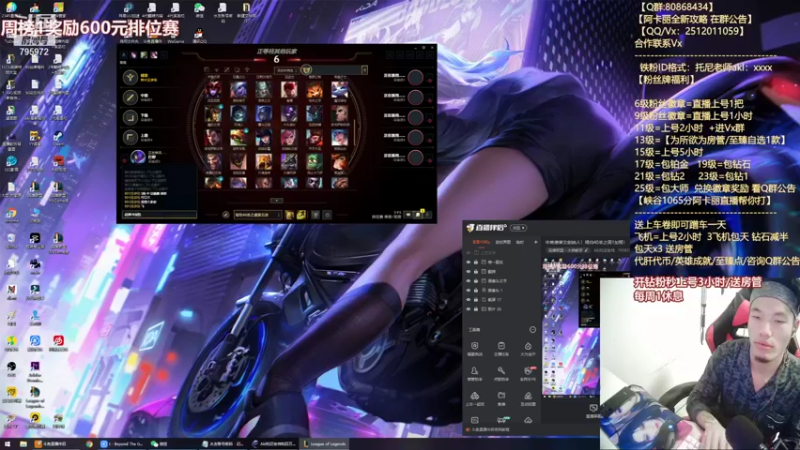Add new scene with plus button
This screenshot has width=800, height=450.
536,242
